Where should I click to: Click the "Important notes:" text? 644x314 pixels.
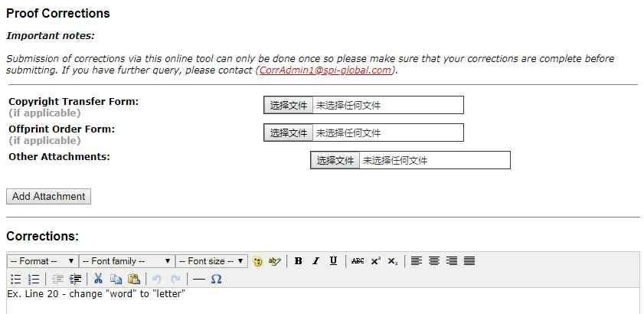[x=51, y=36]
